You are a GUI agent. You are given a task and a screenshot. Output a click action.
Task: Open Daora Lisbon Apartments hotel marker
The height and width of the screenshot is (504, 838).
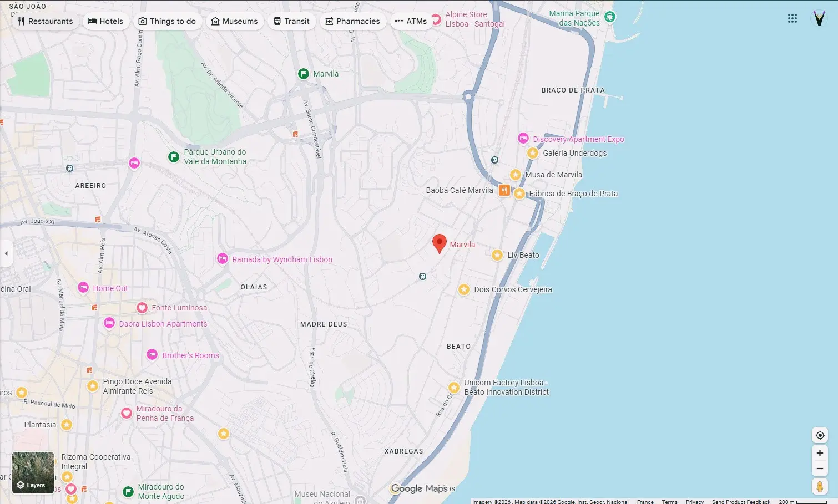(109, 323)
